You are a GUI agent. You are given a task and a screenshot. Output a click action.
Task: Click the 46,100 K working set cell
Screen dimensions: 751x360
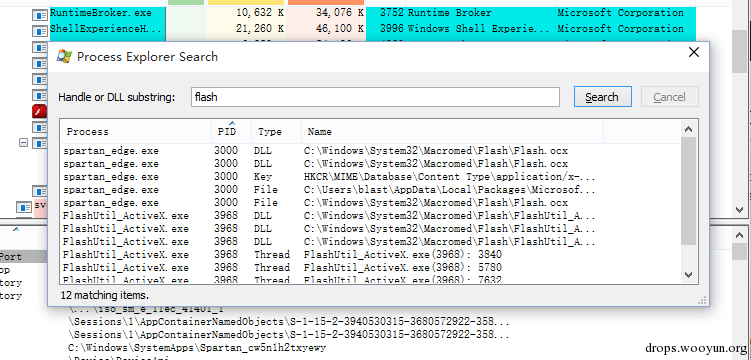pyautogui.click(x=340, y=29)
